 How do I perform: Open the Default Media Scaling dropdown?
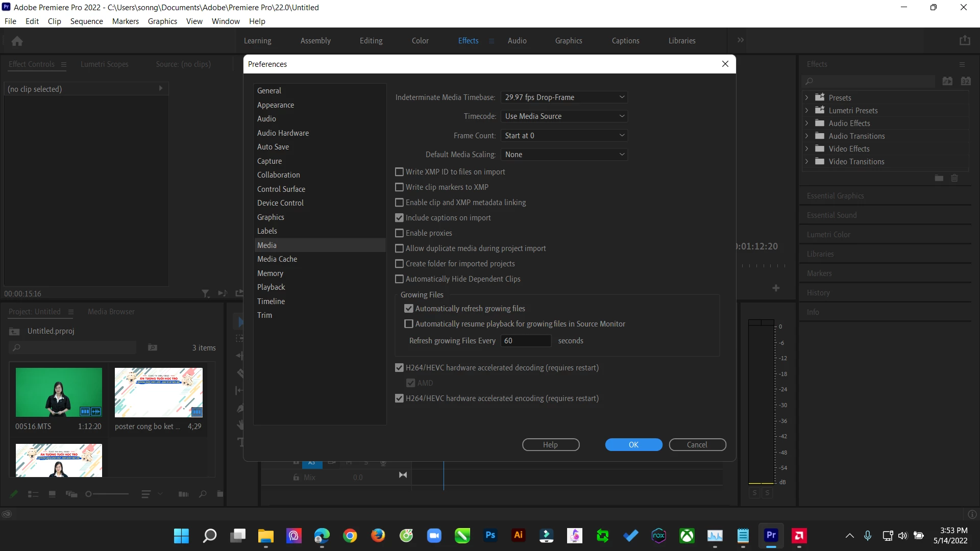[x=563, y=155]
